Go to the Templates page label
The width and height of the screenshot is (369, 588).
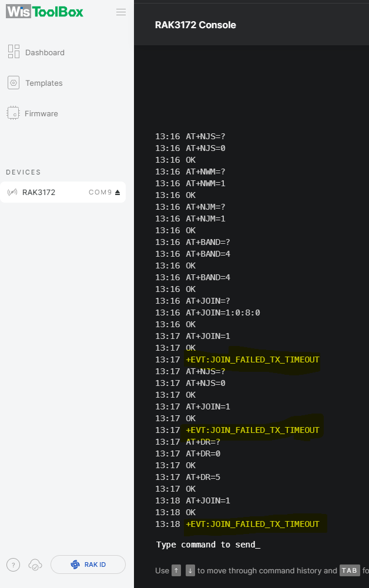click(x=43, y=83)
